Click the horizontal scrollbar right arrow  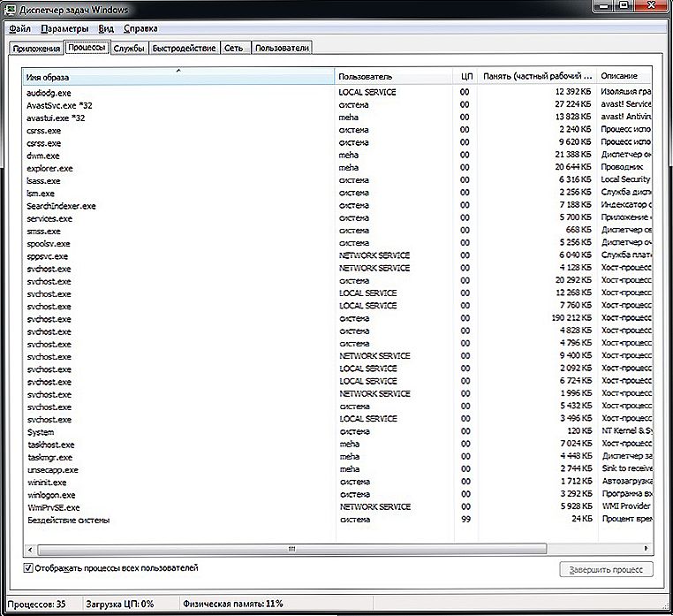pyautogui.click(x=646, y=548)
